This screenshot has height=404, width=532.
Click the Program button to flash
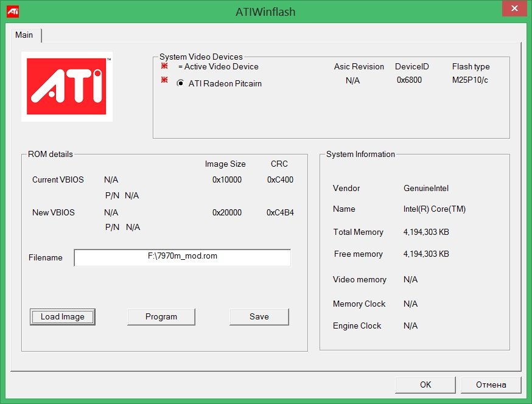[161, 317]
